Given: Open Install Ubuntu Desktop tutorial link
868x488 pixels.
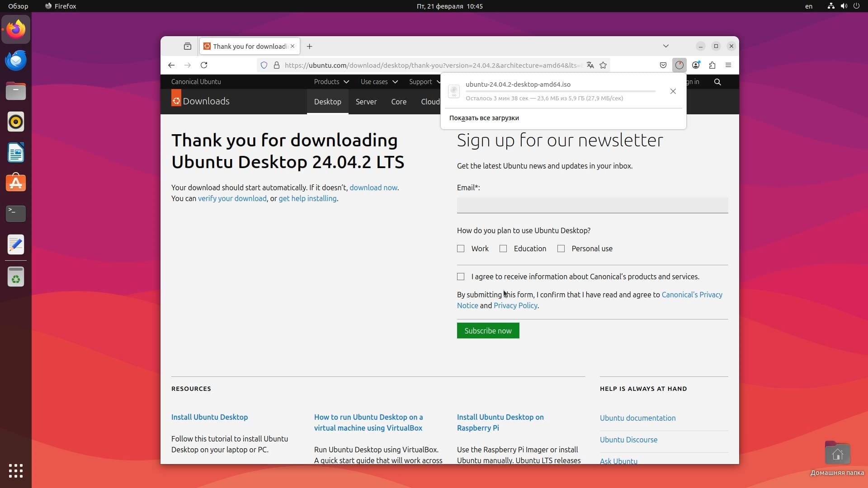Looking at the screenshot, I should tap(209, 417).
